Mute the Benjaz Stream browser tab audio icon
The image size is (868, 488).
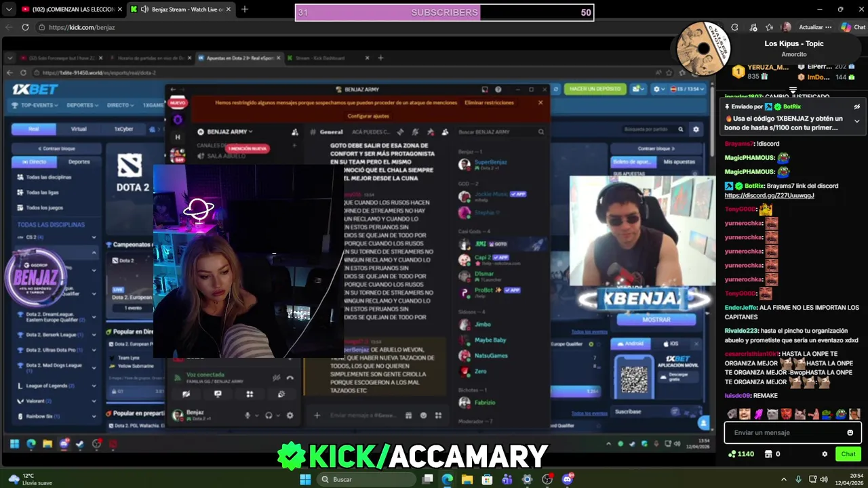click(144, 9)
